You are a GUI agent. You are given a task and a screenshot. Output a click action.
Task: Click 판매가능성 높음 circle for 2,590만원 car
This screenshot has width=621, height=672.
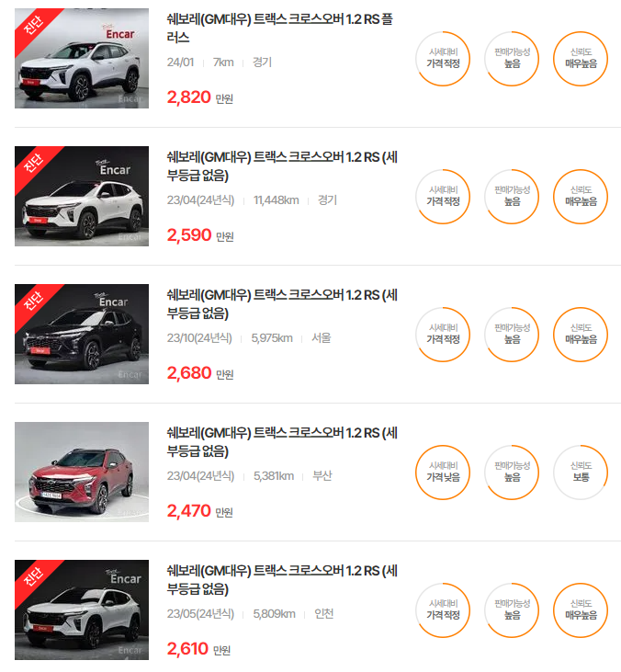click(x=512, y=197)
